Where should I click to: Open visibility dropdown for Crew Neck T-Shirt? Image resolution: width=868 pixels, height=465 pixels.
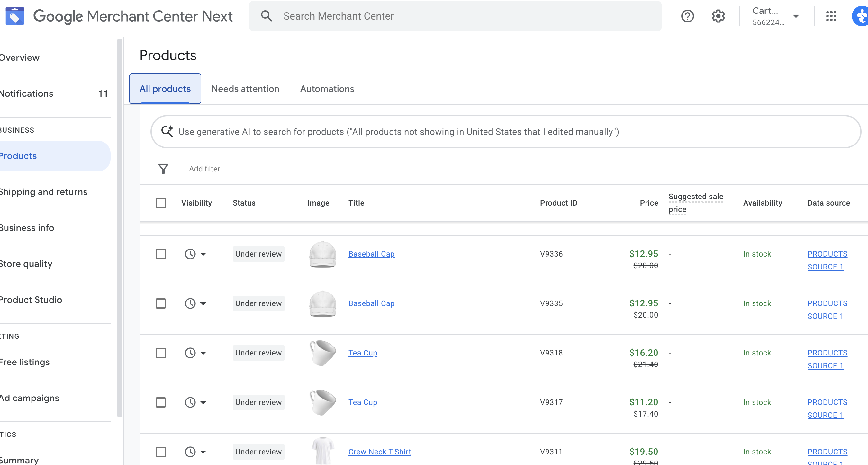pyautogui.click(x=203, y=452)
